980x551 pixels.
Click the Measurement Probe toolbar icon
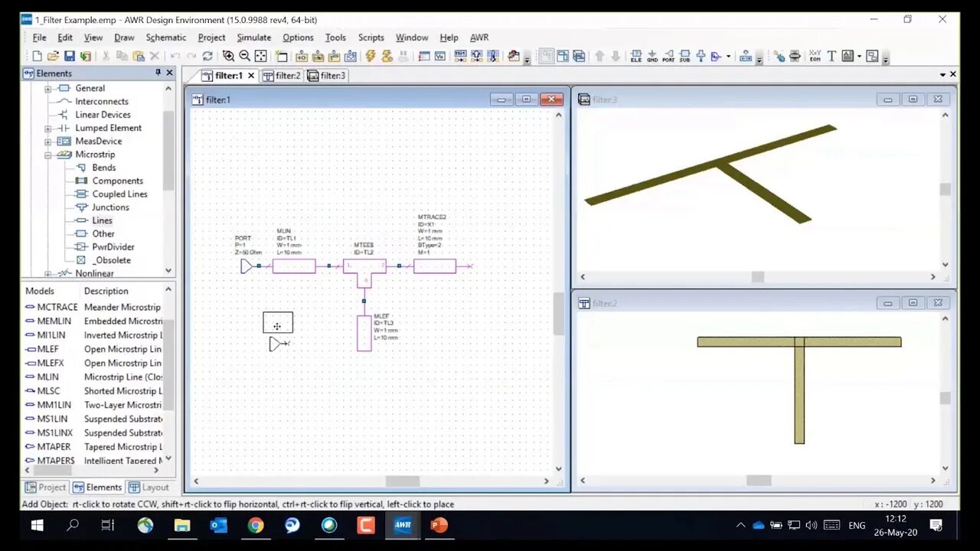point(717,56)
